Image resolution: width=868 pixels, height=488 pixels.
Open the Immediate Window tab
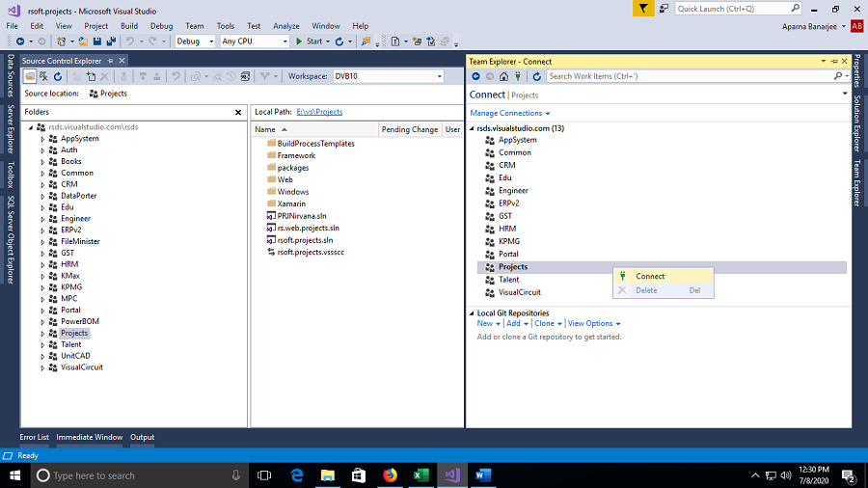tap(89, 437)
